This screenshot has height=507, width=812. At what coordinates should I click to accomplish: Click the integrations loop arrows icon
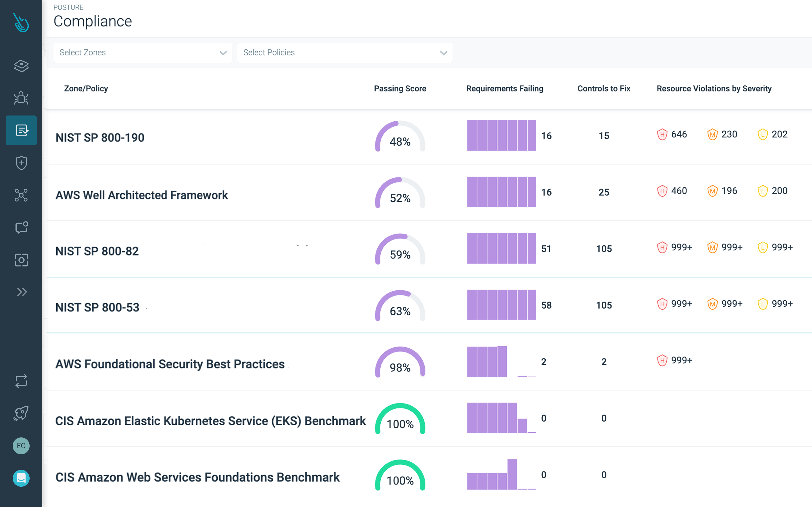(21, 381)
